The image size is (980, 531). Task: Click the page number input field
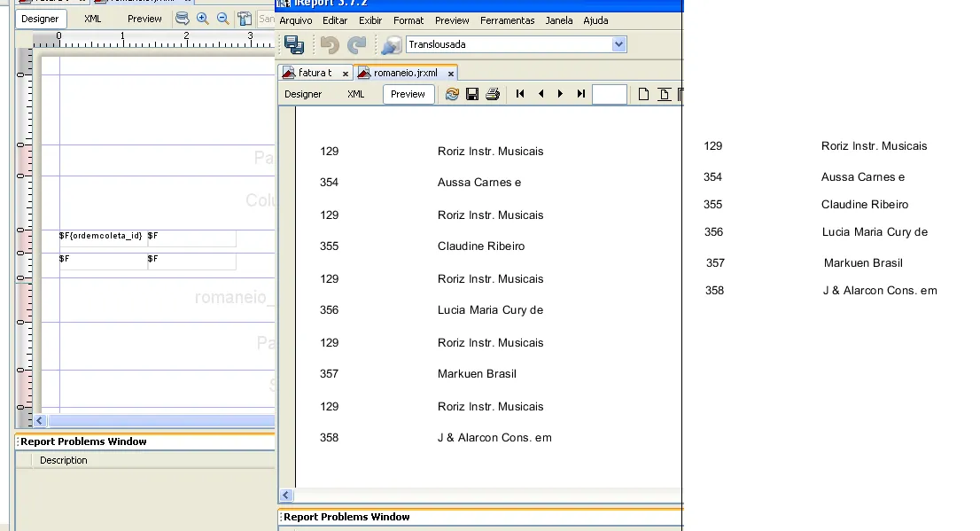pyautogui.click(x=609, y=94)
